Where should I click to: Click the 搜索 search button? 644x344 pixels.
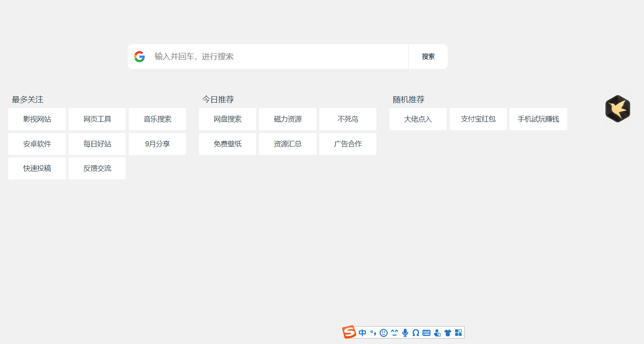[428, 56]
